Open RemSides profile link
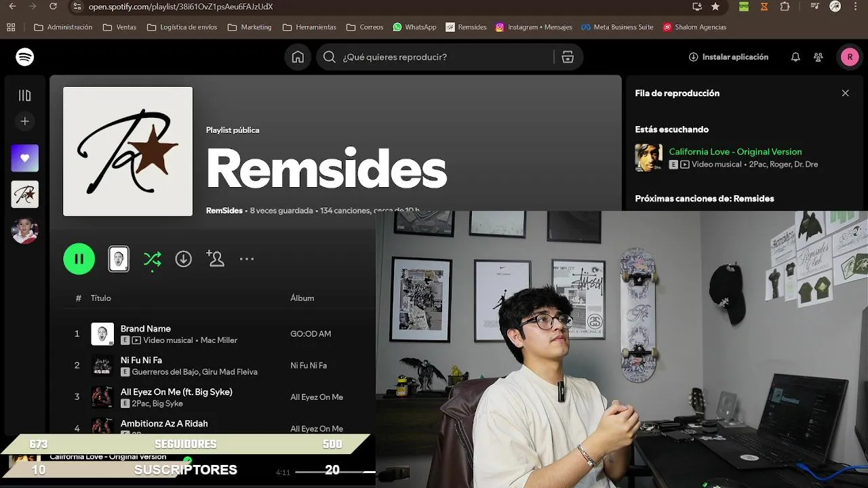The width and height of the screenshot is (868, 488). 224,211
